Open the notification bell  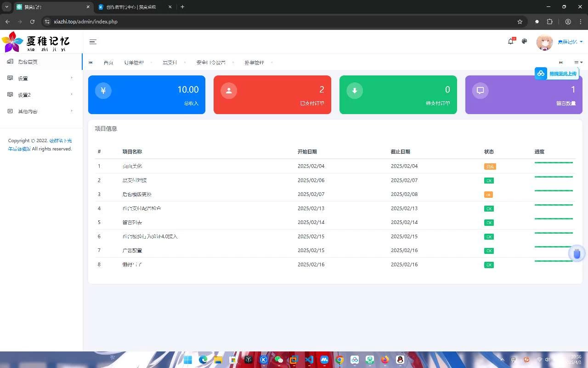point(511,41)
